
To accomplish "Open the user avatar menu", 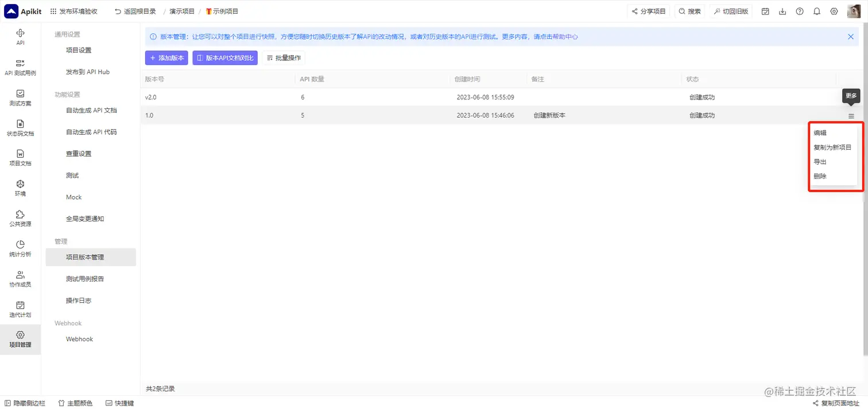I will [x=854, y=11].
